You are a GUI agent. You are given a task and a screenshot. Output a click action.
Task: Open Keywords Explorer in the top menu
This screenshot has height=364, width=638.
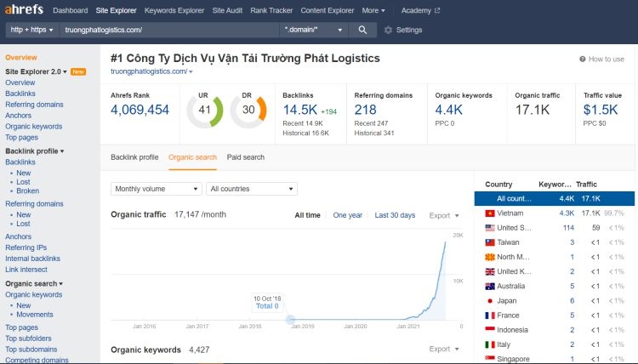(x=174, y=10)
